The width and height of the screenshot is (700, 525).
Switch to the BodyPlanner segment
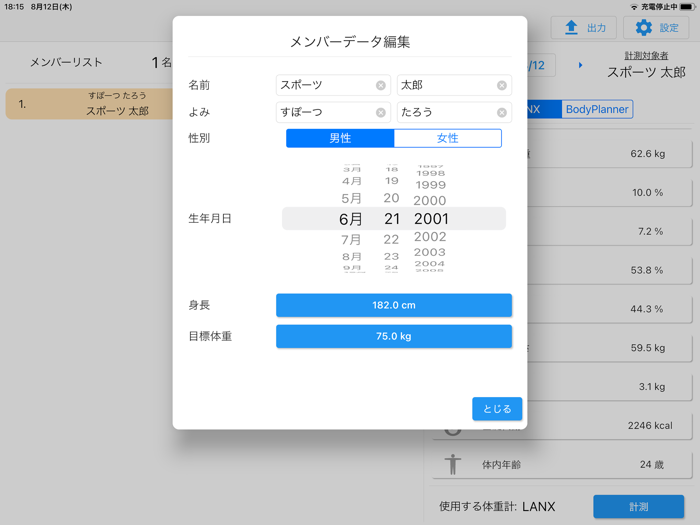tap(597, 109)
